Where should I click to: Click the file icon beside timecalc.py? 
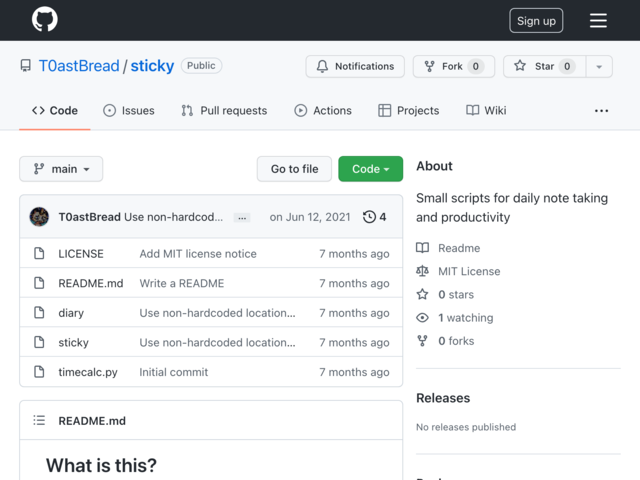tap(39, 372)
